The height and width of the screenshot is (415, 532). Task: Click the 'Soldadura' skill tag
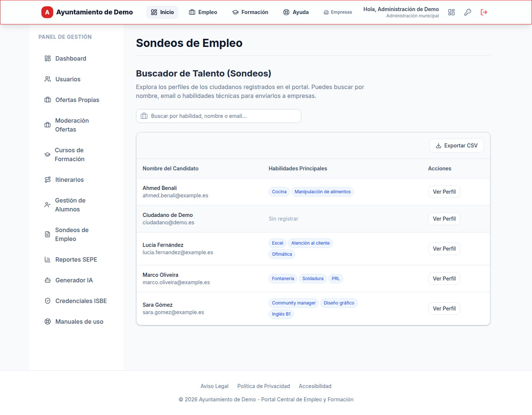point(313,279)
